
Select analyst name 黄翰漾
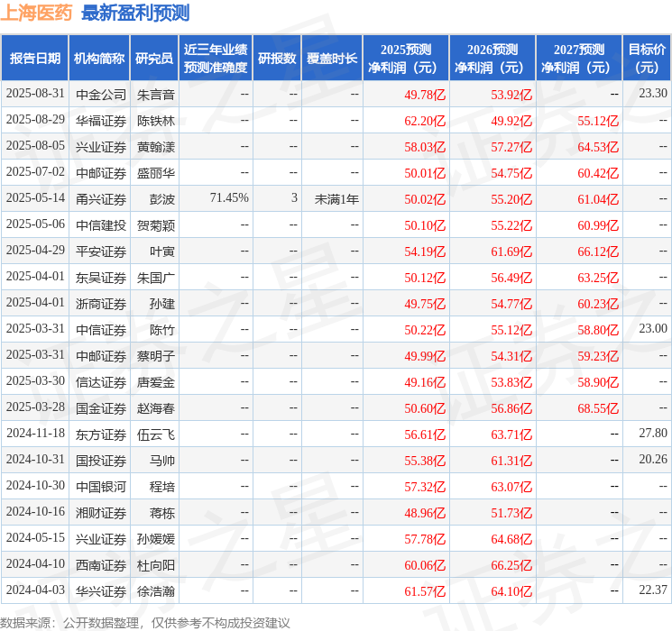pyautogui.click(x=156, y=147)
